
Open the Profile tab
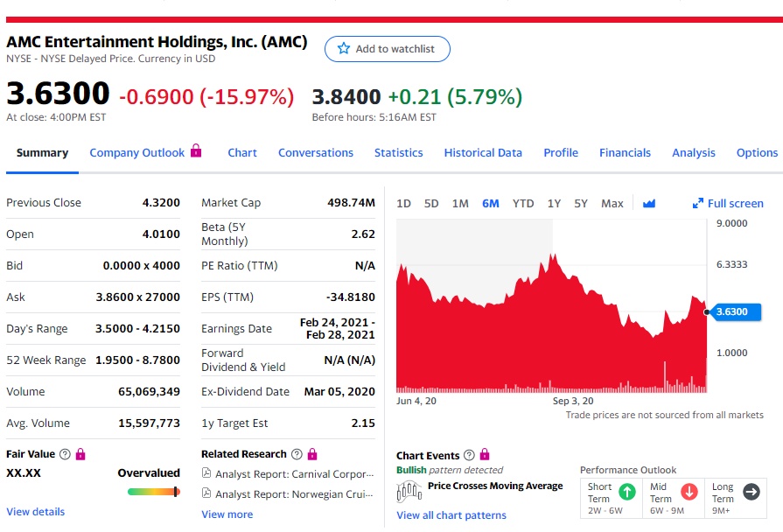pyautogui.click(x=561, y=153)
